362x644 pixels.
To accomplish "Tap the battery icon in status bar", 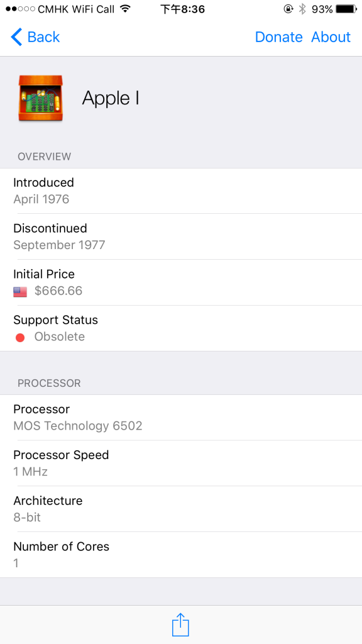I will pyautogui.click(x=347, y=9).
